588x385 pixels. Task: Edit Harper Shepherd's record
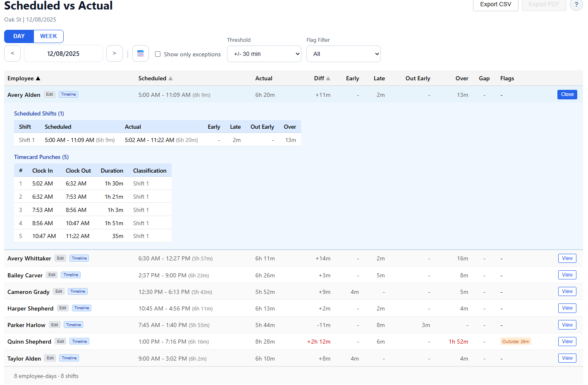[x=63, y=308]
